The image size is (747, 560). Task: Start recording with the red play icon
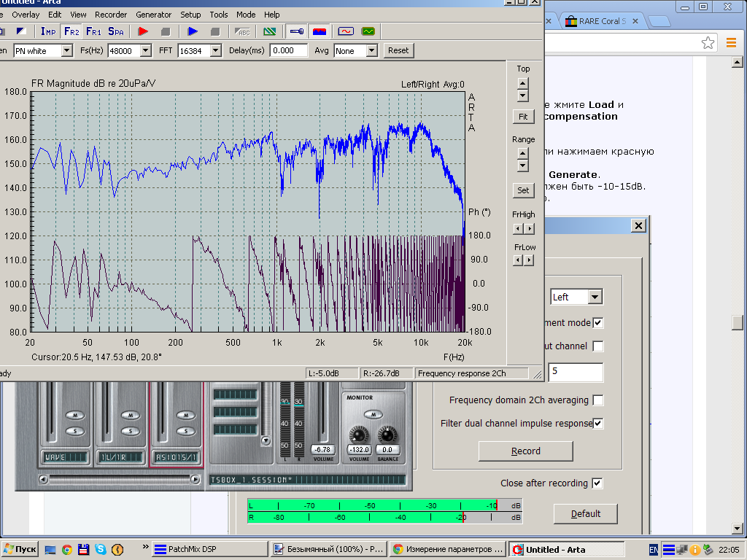[143, 31]
